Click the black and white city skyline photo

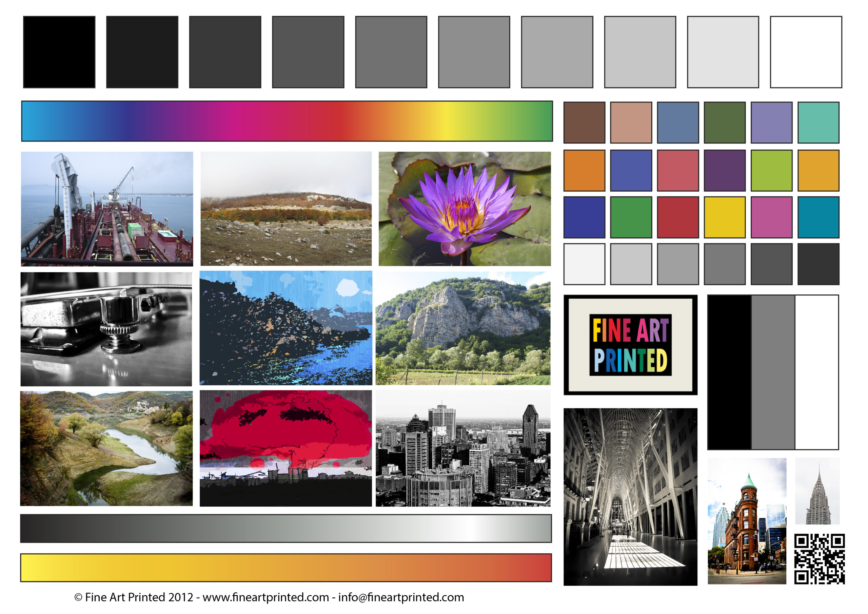tap(463, 448)
